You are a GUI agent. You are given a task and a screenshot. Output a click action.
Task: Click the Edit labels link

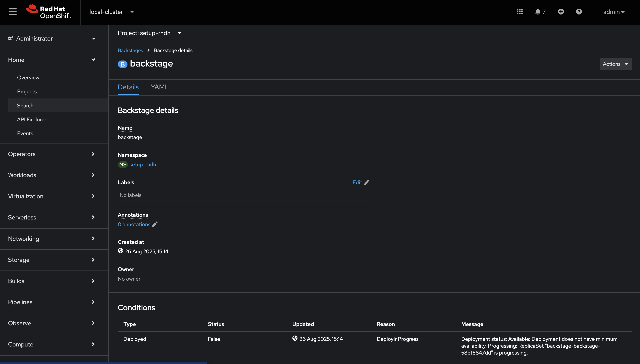coord(357,182)
